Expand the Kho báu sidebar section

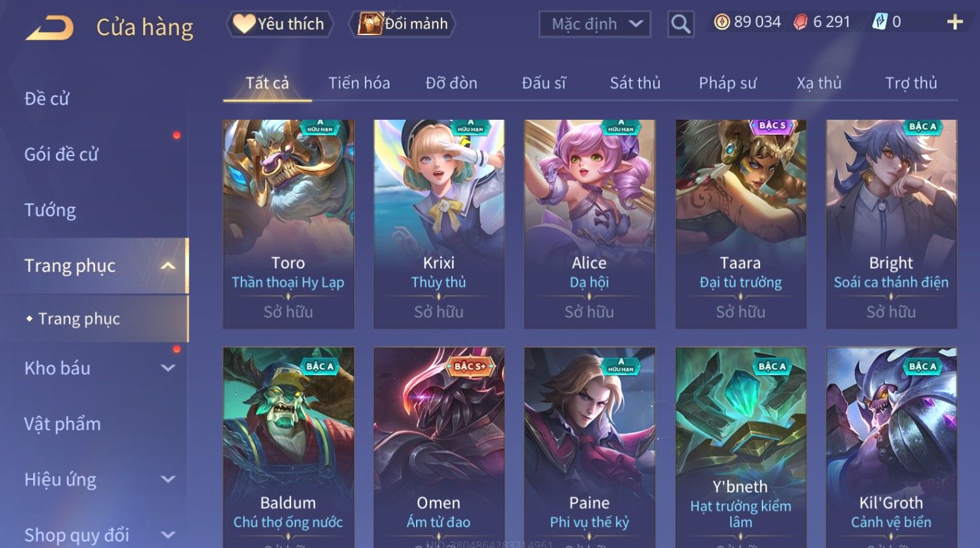pyautogui.click(x=168, y=368)
